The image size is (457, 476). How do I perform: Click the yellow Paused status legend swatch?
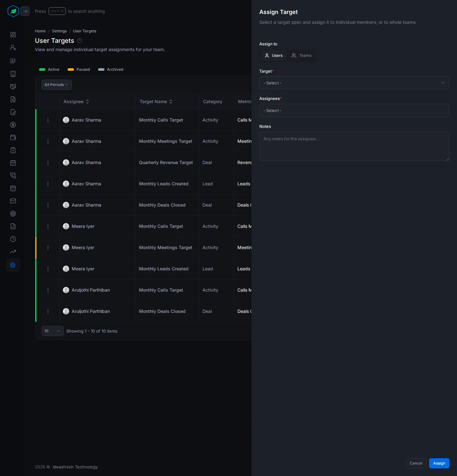(x=71, y=69)
